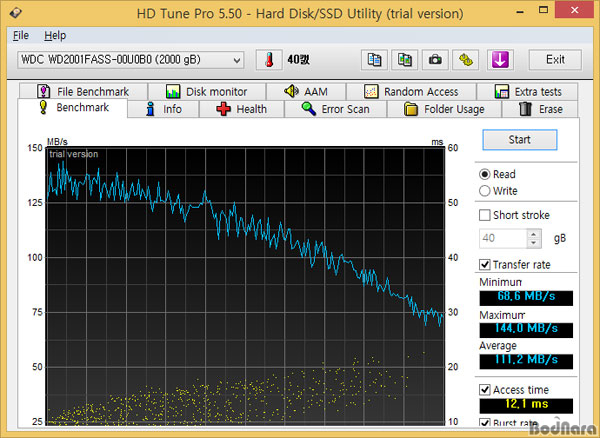The image size is (600, 438).
Task: Open the Error Scan tab
Action: point(336,109)
